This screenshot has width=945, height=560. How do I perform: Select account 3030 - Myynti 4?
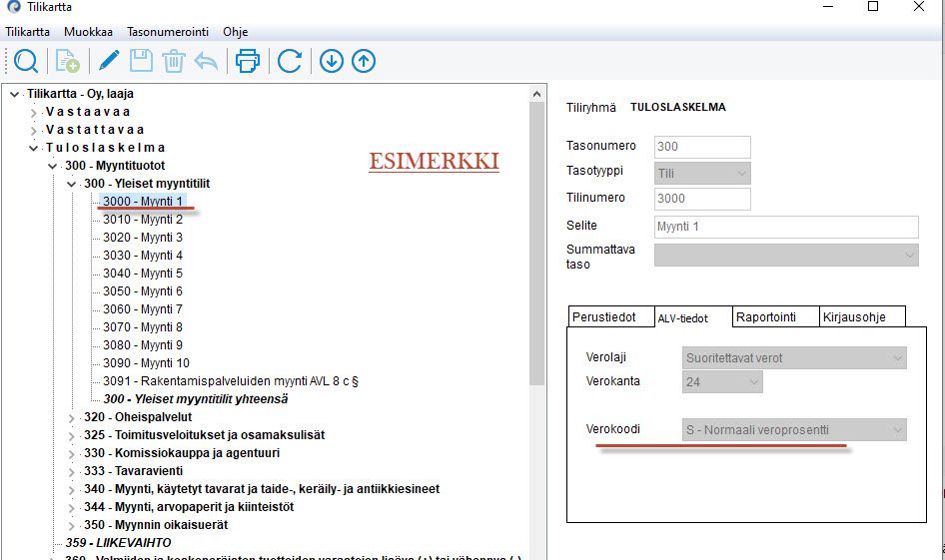coord(142,256)
